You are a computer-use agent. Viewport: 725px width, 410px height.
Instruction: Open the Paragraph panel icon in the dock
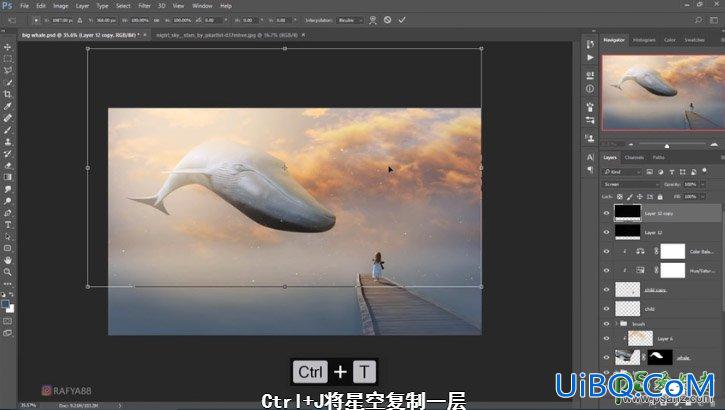[590, 170]
